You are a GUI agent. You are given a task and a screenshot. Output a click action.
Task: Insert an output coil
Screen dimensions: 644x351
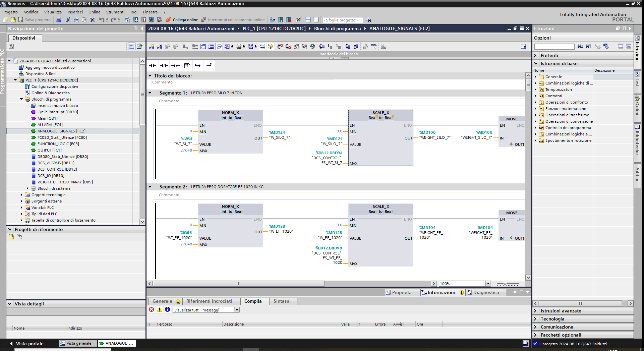[175, 66]
